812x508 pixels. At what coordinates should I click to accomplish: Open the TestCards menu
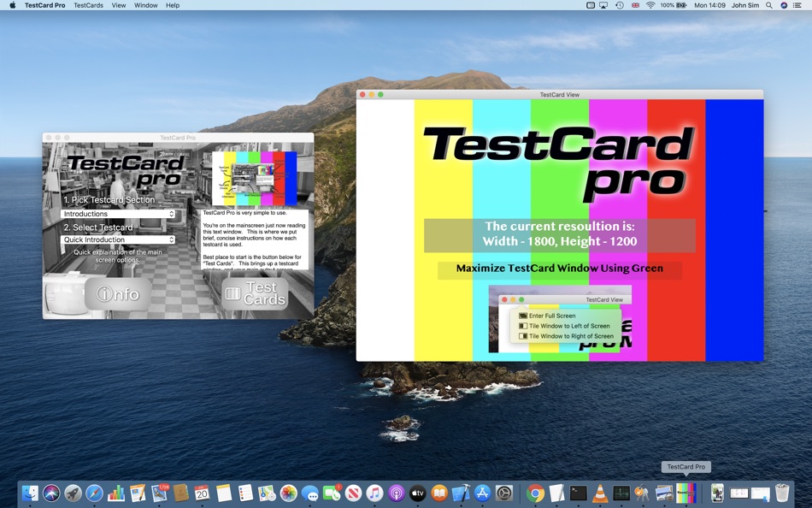(x=88, y=5)
